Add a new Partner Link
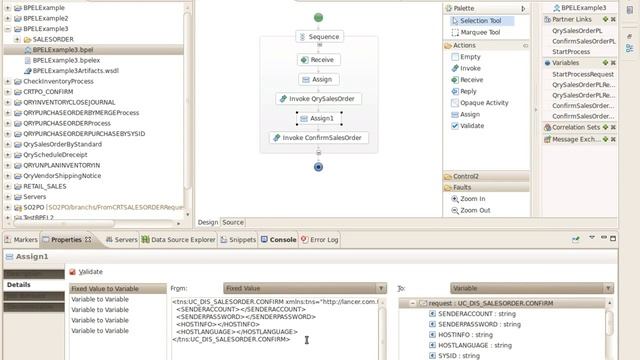Screen dimensions: 640x360 (605, 19)
